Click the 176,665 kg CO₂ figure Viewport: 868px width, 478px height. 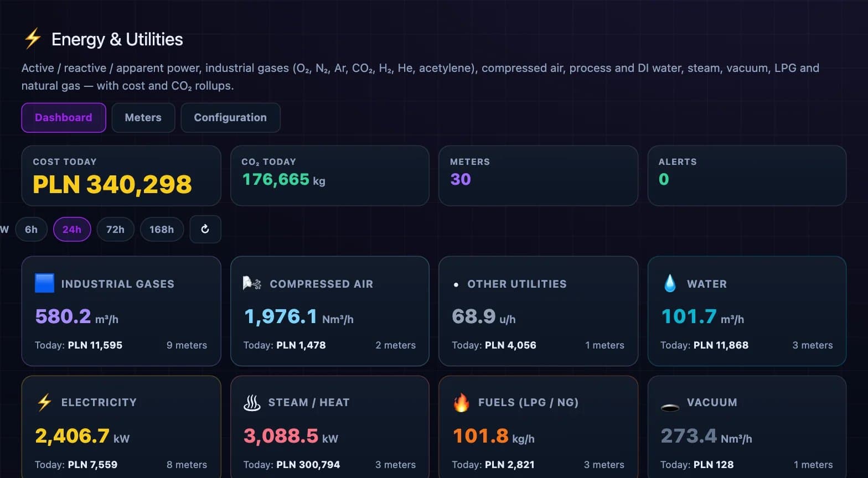pos(284,179)
